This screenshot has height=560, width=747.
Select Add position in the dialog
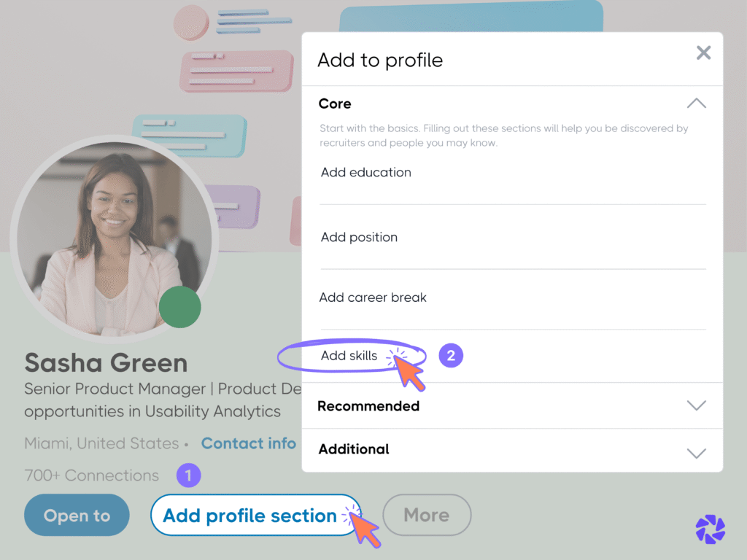[x=359, y=237]
